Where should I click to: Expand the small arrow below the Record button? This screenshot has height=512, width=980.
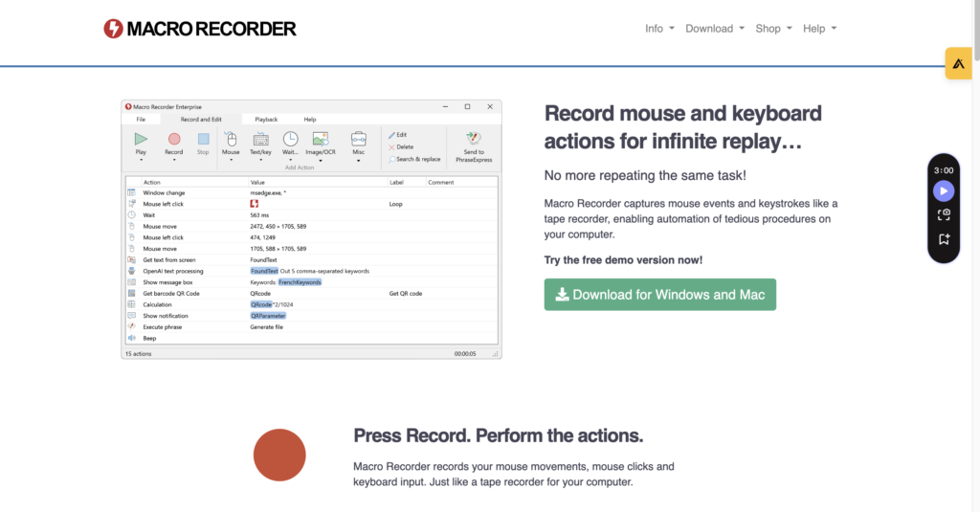point(174,160)
